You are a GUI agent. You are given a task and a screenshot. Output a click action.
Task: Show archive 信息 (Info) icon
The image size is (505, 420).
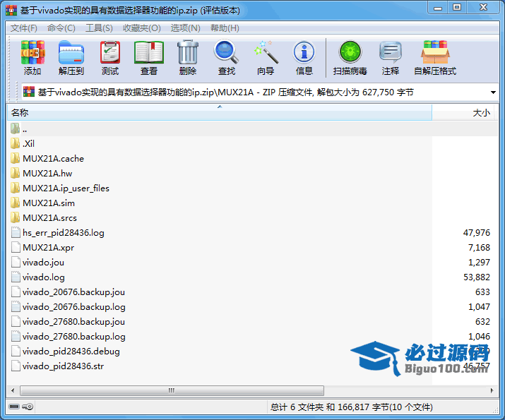click(304, 58)
